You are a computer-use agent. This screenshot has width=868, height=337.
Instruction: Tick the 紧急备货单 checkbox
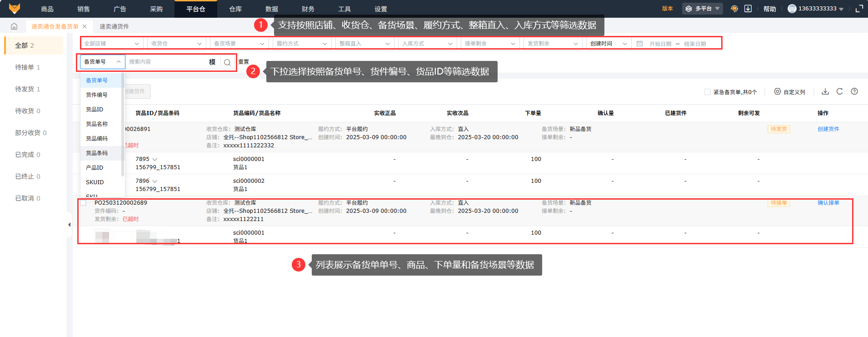(x=707, y=92)
